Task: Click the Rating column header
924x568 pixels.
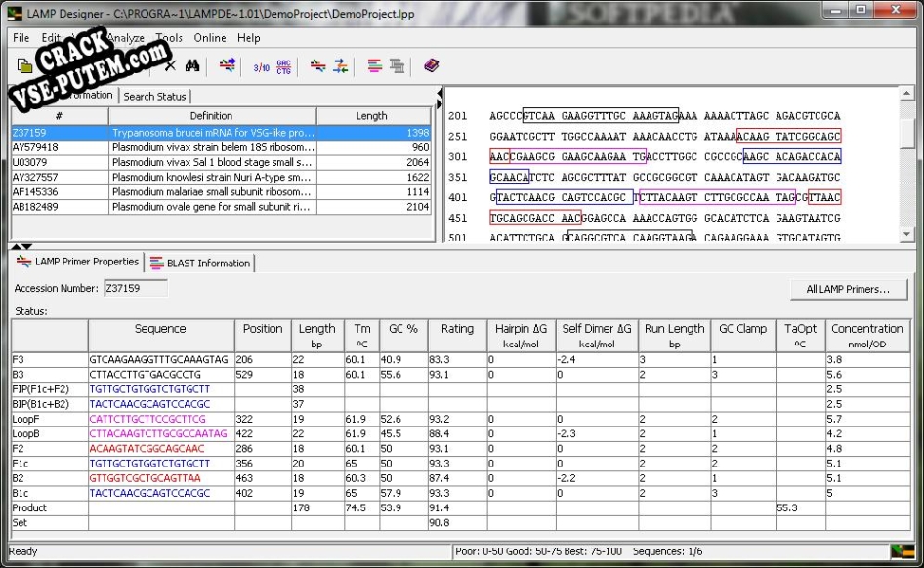Action: 458,336
